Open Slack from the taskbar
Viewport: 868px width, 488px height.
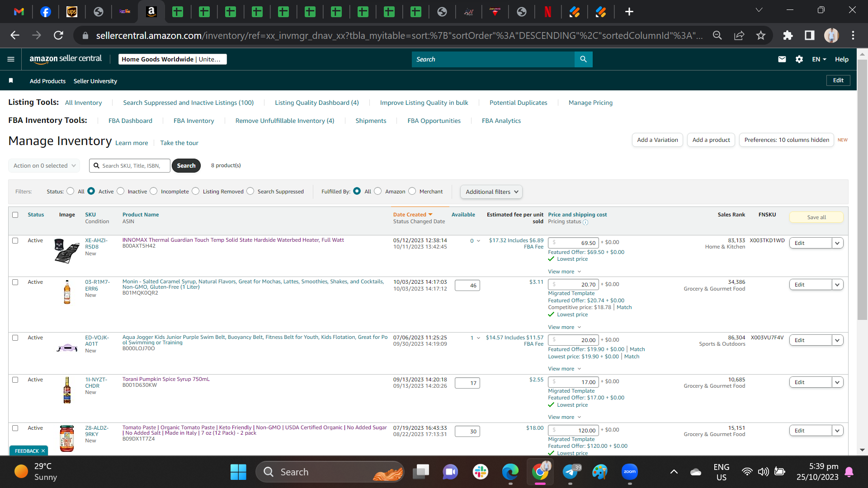481,472
